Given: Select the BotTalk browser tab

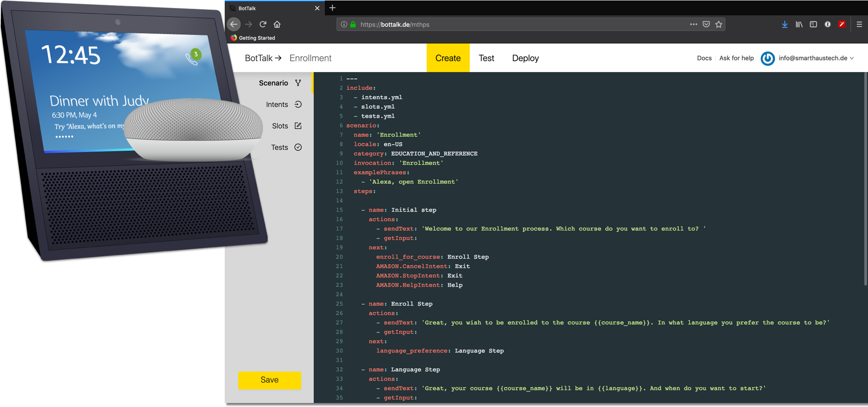Looking at the screenshot, I should [x=274, y=8].
